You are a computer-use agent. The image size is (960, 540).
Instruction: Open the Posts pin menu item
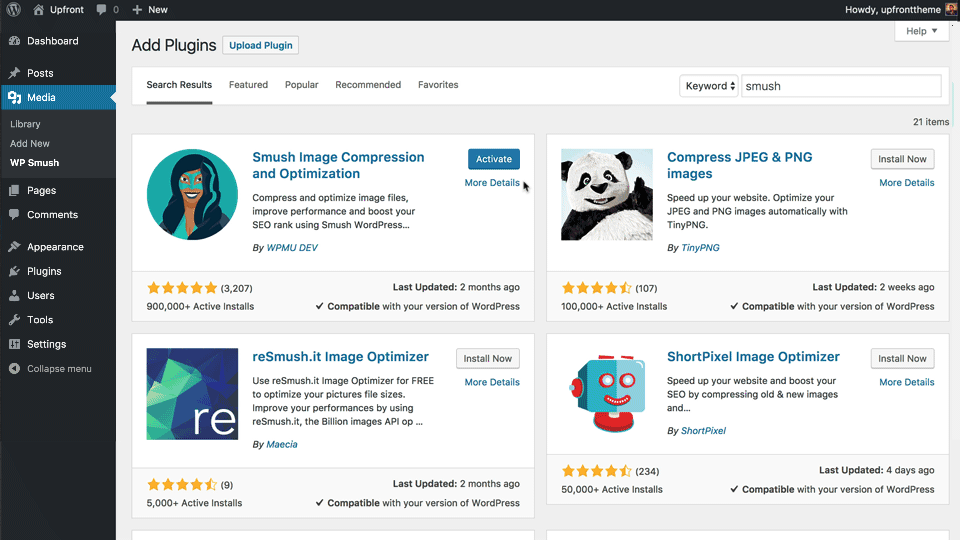tap(40, 73)
